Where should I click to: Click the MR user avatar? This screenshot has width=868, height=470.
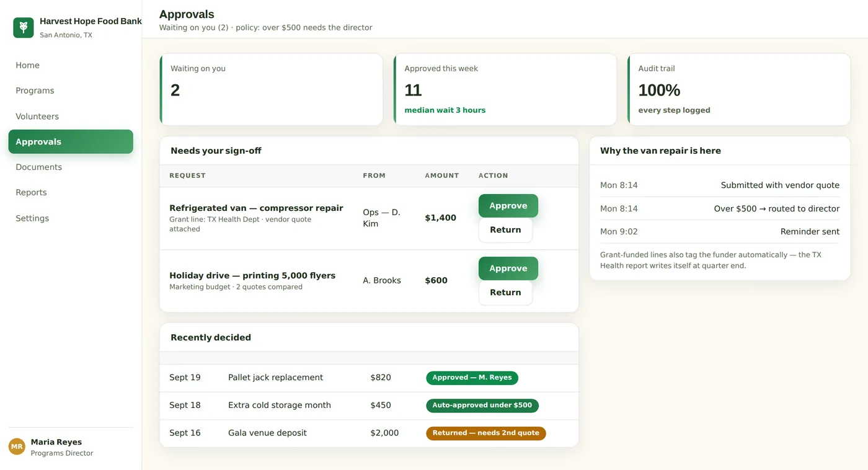click(17, 446)
